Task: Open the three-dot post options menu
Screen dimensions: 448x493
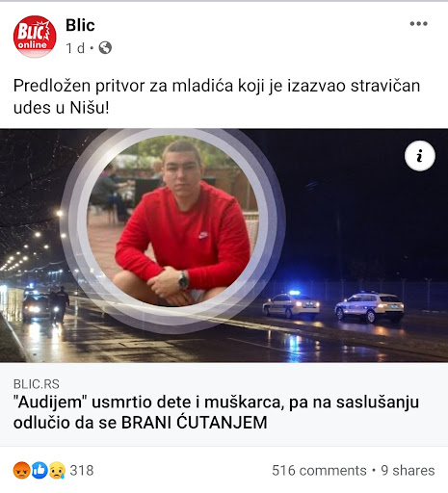Action: coord(418,24)
